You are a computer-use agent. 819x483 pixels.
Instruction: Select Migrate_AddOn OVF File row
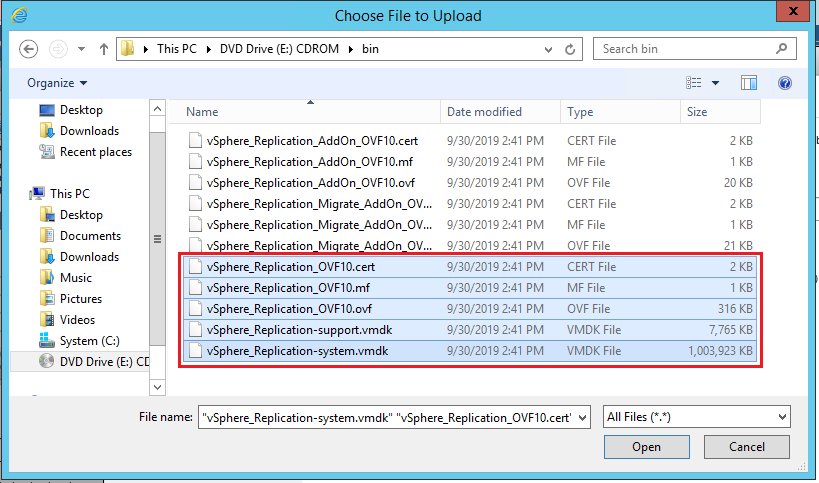pyautogui.click(x=470, y=245)
